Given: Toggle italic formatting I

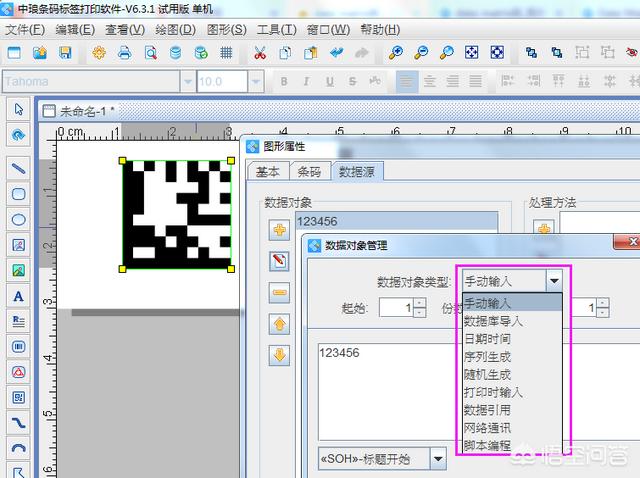Looking at the screenshot, I should 306,81.
